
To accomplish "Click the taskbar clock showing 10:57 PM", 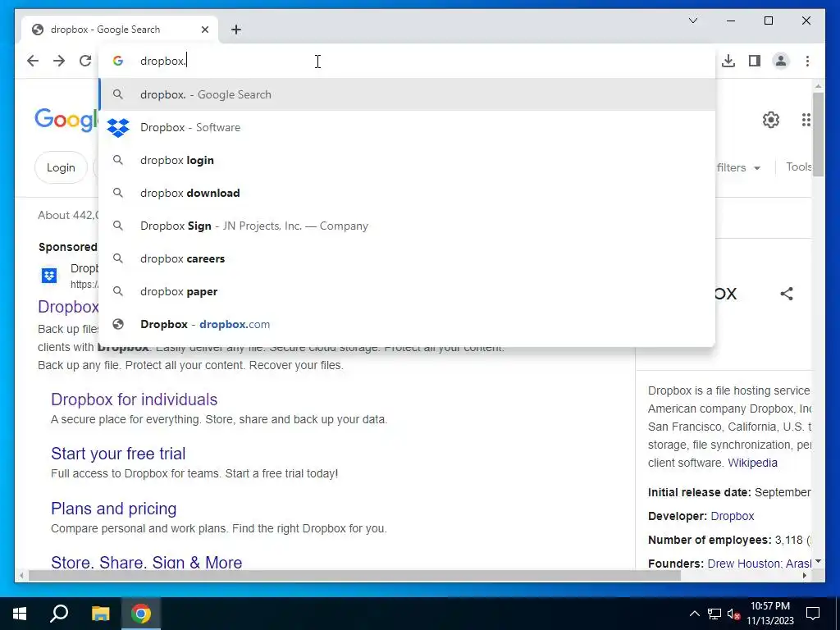I will click(770, 614).
